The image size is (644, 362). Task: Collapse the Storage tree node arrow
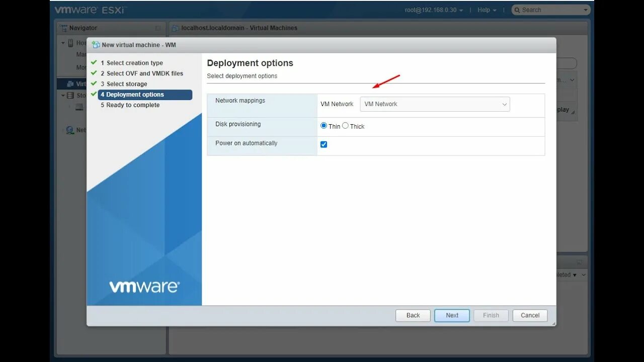coord(63,95)
